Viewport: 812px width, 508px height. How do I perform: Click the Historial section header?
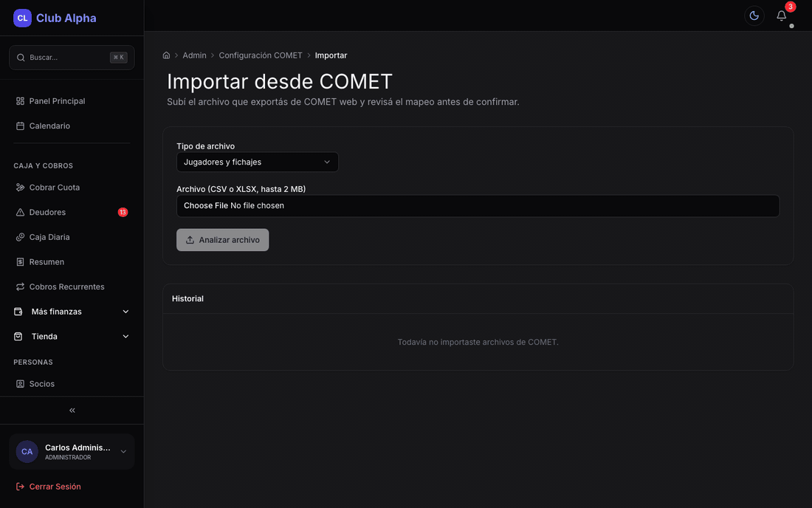[187, 299]
